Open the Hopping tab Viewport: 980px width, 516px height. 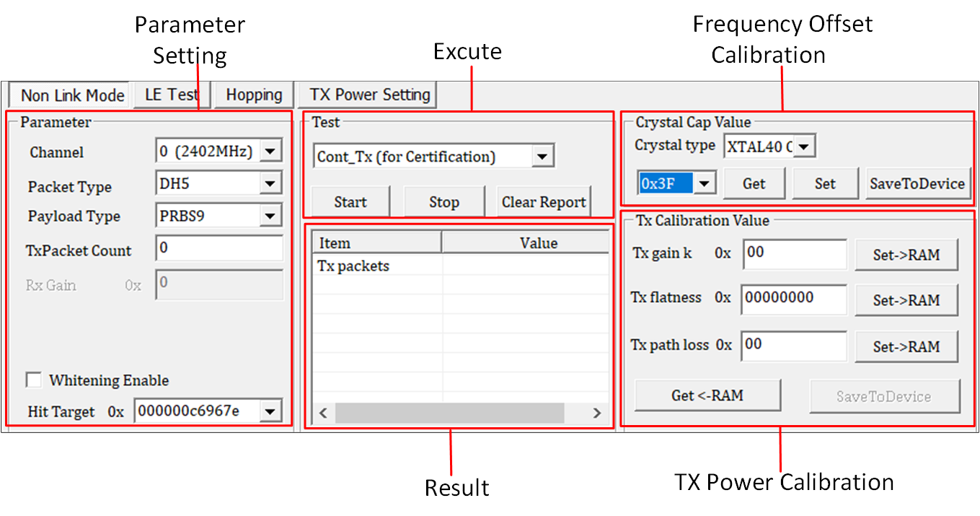pyautogui.click(x=253, y=95)
